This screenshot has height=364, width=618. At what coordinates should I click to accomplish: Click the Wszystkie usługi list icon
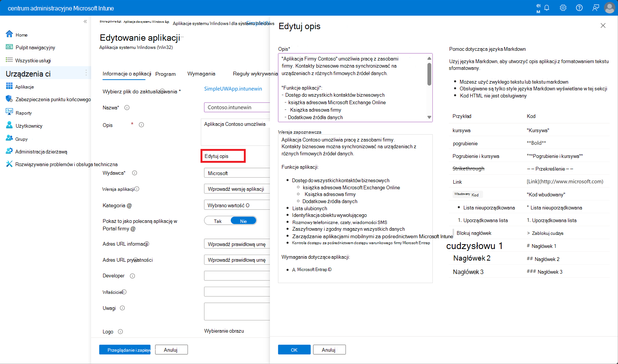tap(9, 60)
